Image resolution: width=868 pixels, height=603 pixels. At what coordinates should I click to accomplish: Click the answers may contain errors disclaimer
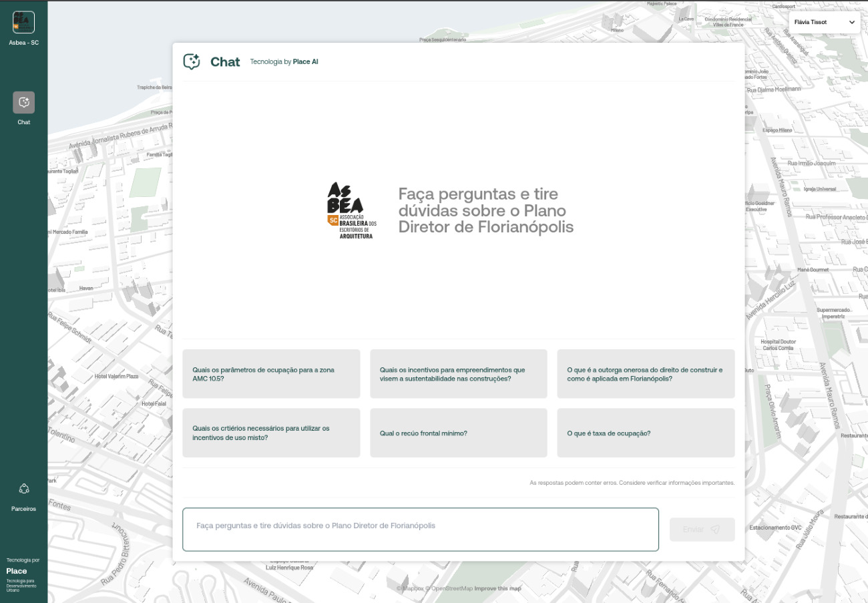pos(632,482)
